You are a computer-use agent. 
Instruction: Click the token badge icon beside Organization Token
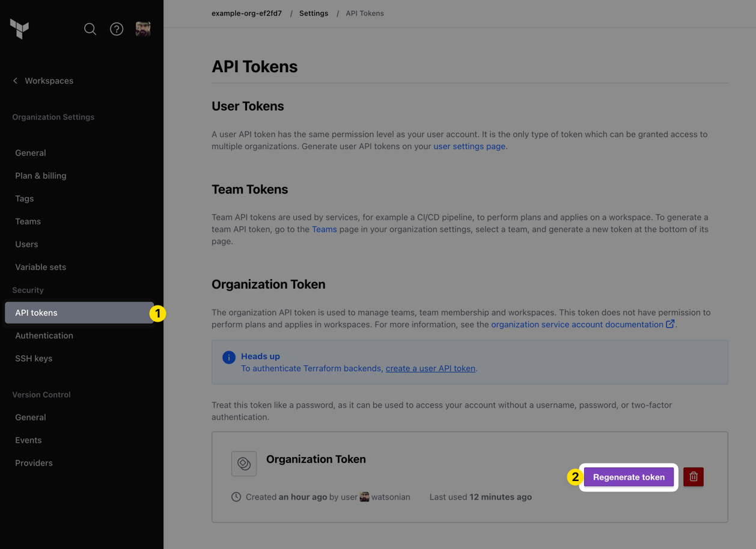(243, 463)
